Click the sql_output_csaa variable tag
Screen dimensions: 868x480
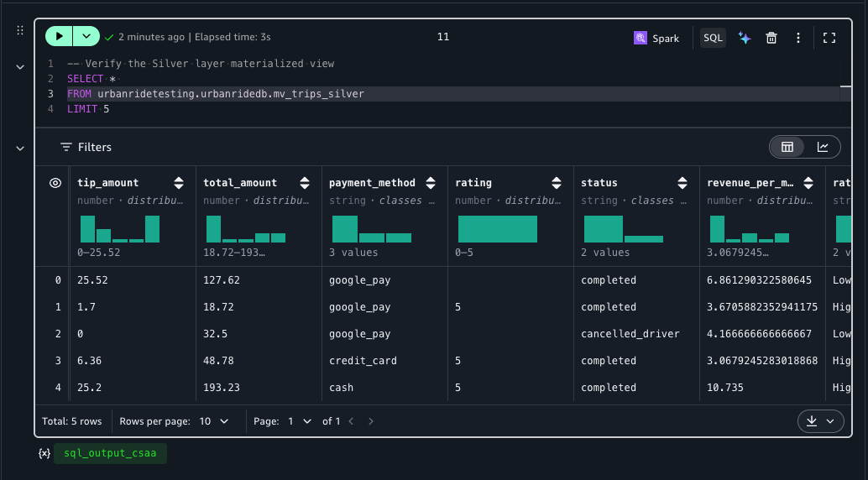click(x=110, y=453)
